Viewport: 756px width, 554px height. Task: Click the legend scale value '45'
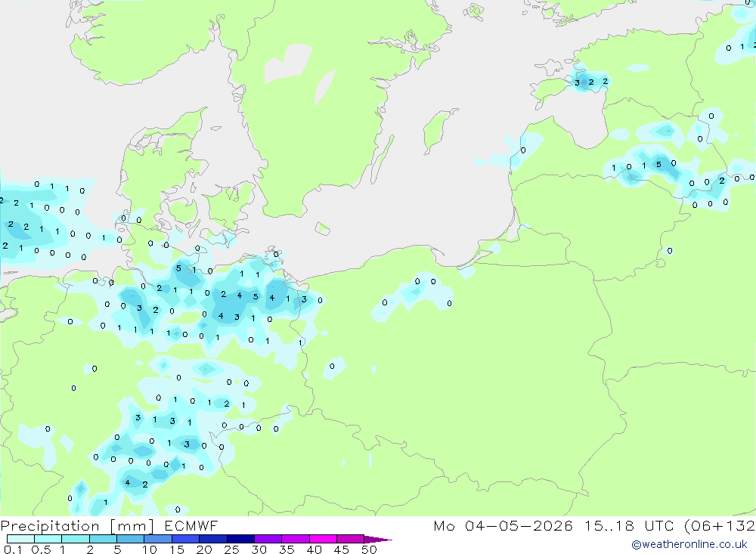342,549
